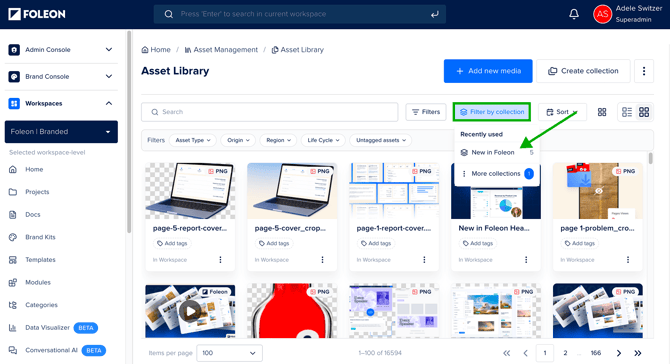Add tags to page-1-report-cover asset

coord(376,243)
